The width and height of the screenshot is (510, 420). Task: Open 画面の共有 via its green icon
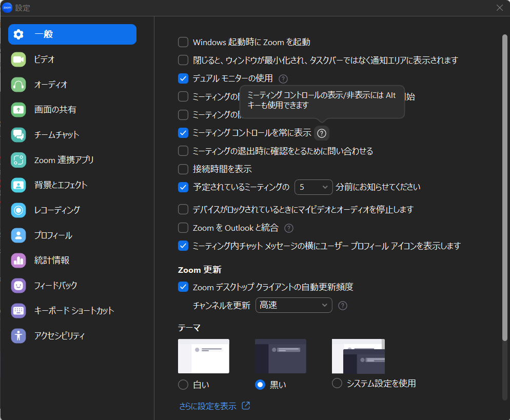(x=18, y=110)
